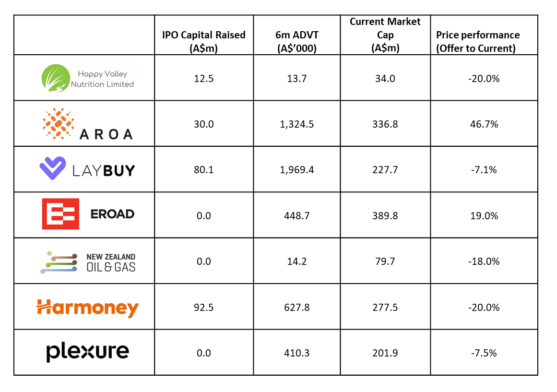This screenshot has height=392, width=557.
Task: Click the Plexure logo
Action: (x=88, y=353)
